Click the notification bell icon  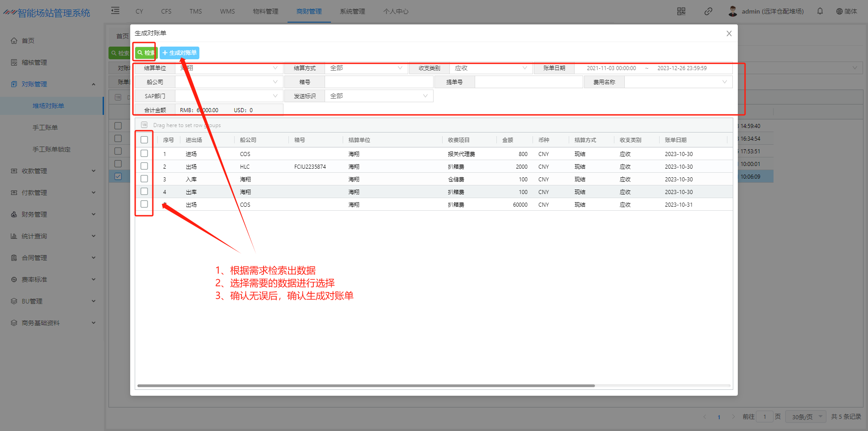point(820,11)
